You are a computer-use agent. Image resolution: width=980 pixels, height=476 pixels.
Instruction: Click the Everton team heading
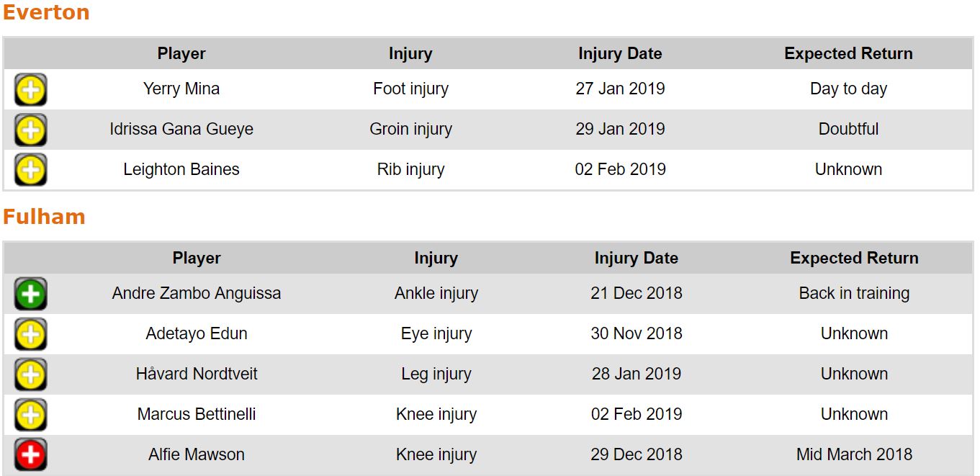point(46,12)
